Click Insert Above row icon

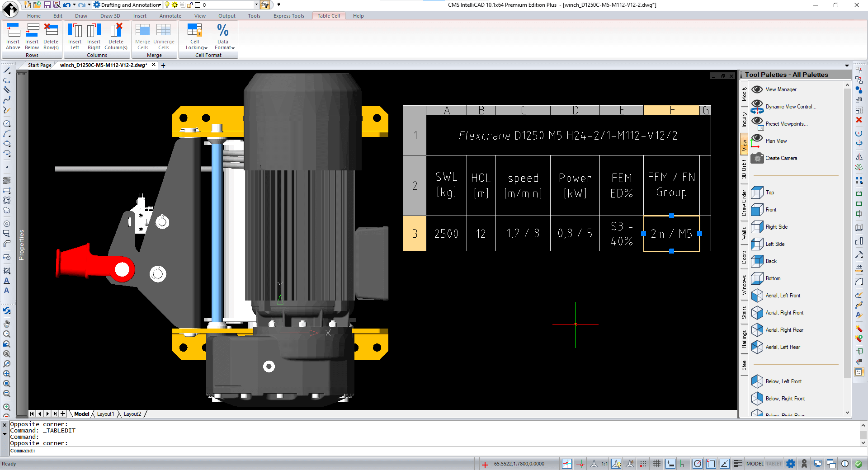[13, 36]
